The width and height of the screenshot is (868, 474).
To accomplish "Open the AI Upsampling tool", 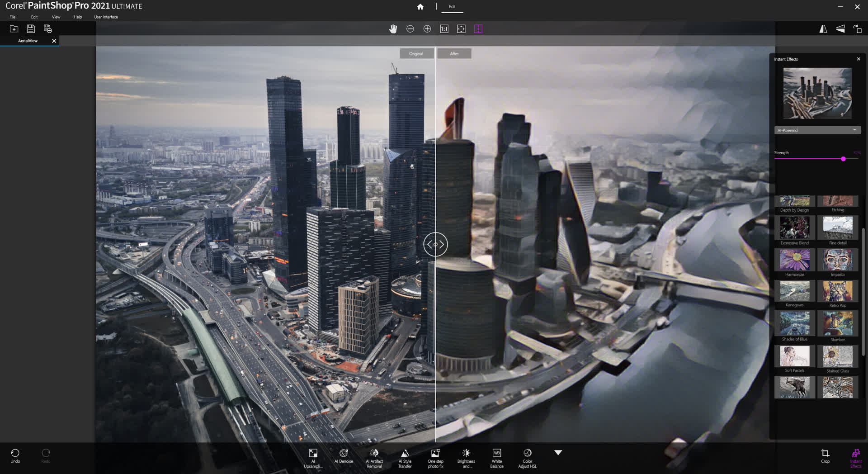I will pos(313,457).
